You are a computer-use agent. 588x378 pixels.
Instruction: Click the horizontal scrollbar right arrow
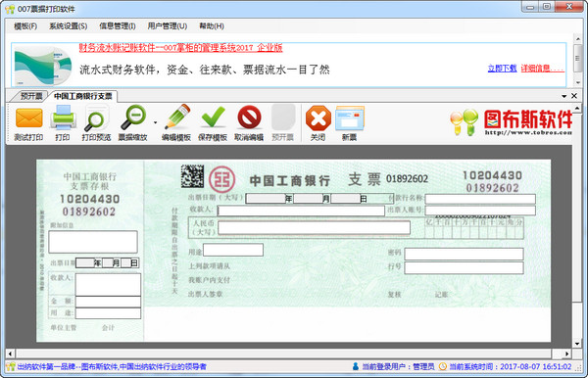pos(566,354)
